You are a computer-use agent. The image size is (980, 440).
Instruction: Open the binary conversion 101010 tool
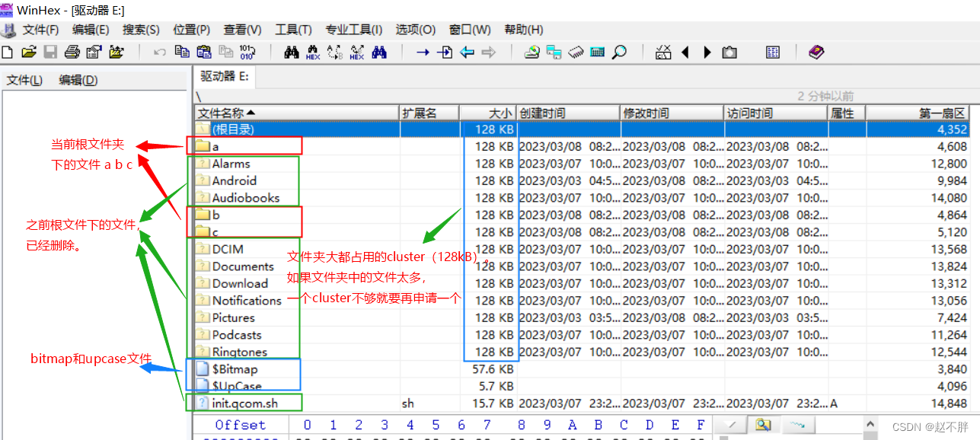coord(247,52)
